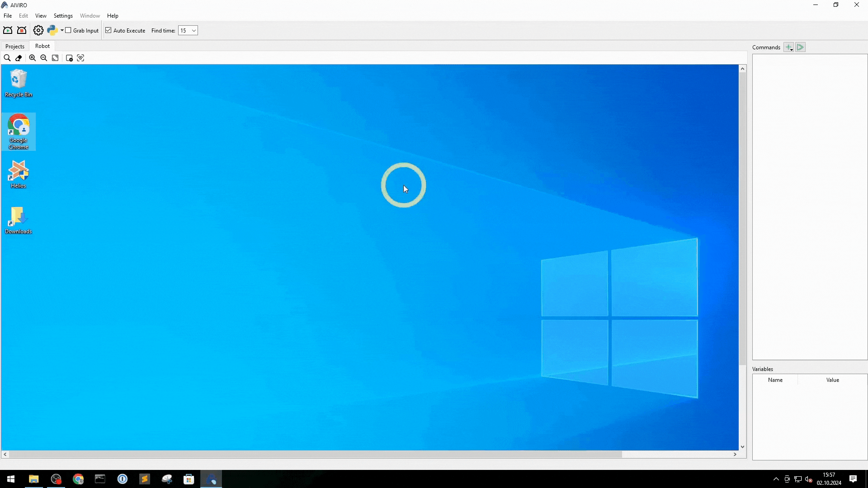This screenshot has height=488, width=868.
Task: Open Settings menu from menu bar
Action: 63,15
